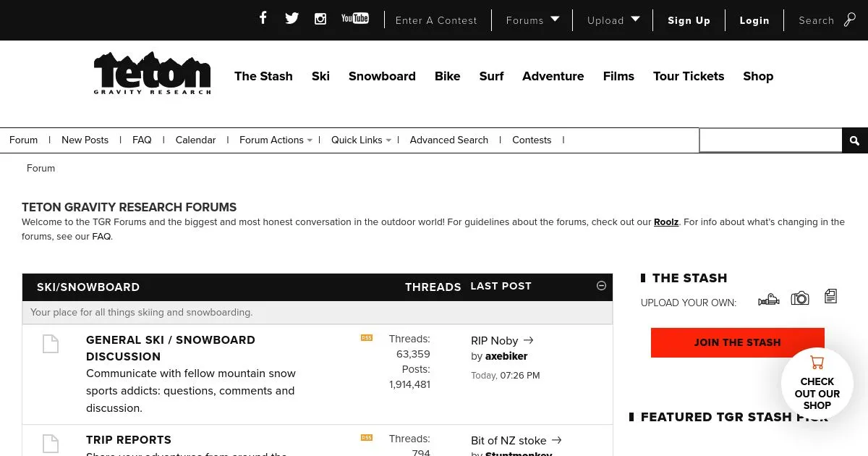Go to last post arrow next to RIP Noby
The width and height of the screenshot is (868, 456).
point(528,340)
